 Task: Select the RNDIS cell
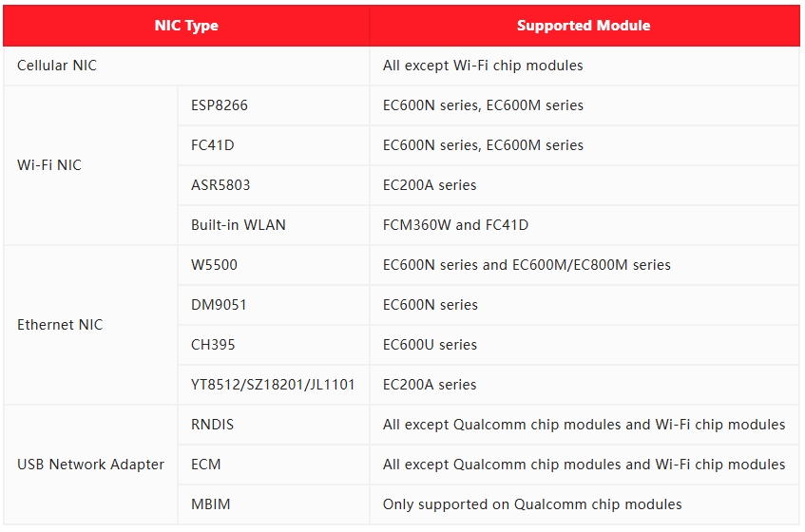(x=212, y=425)
